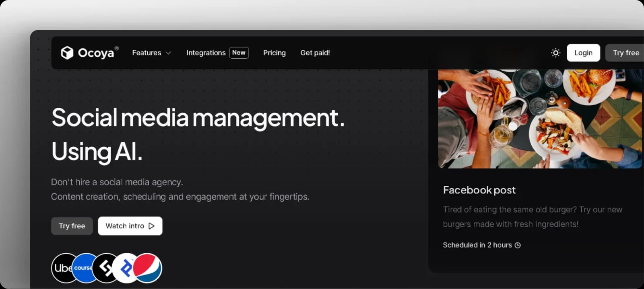
Task: Go to the Pricing page
Action: click(x=275, y=53)
